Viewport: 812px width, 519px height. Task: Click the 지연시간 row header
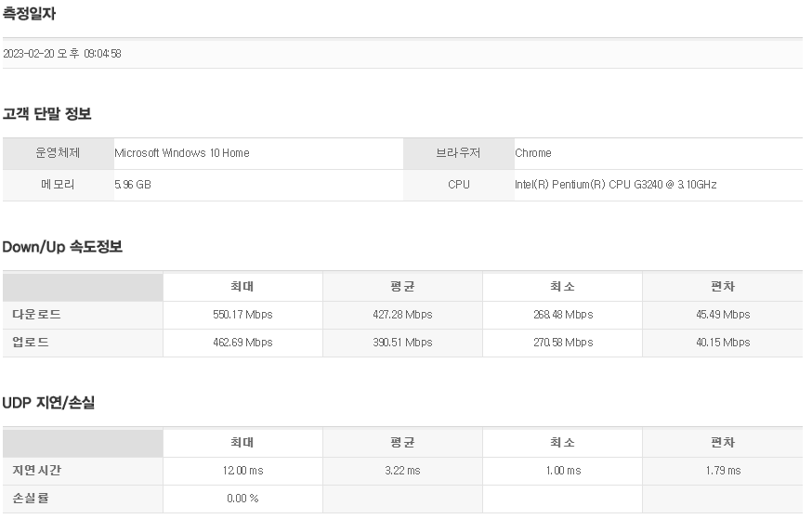click(37, 471)
